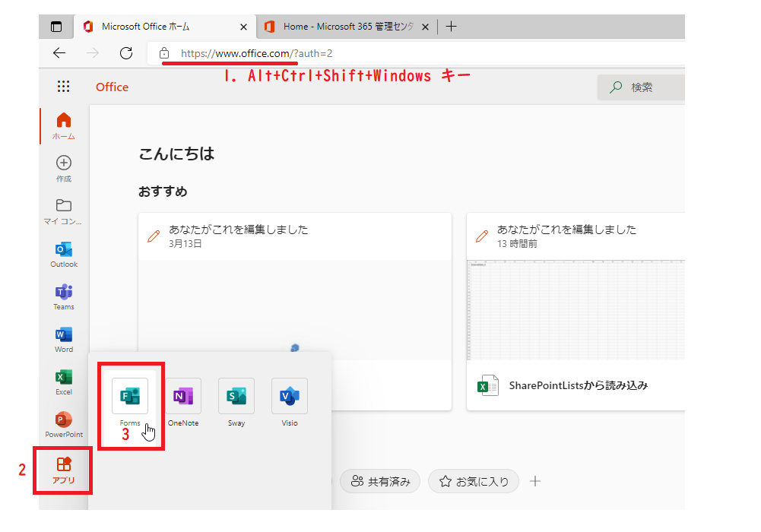Open the app launcher waffle icon
Viewport: 761px width, 532px height.
point(64,87)
